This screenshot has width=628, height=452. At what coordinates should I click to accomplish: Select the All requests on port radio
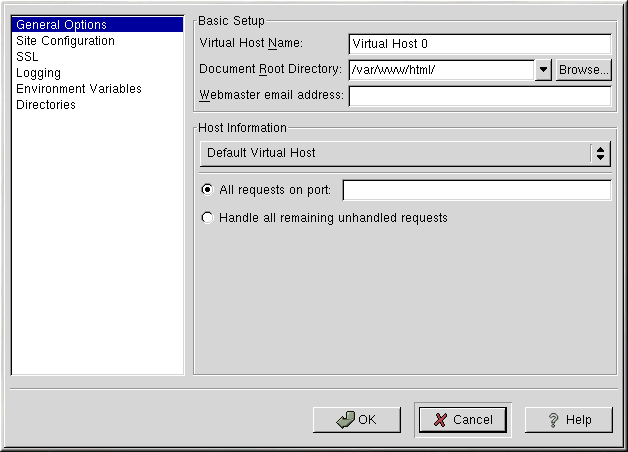pos(208,190)
